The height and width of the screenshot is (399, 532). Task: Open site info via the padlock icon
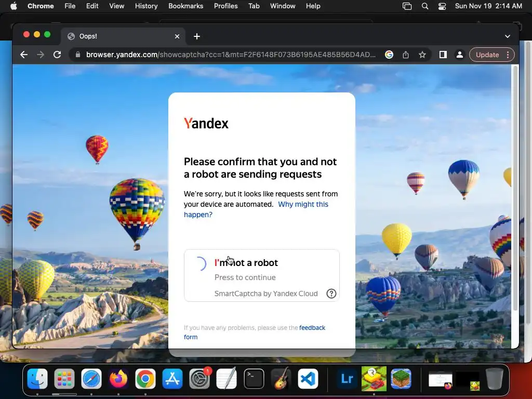[78, 55]
